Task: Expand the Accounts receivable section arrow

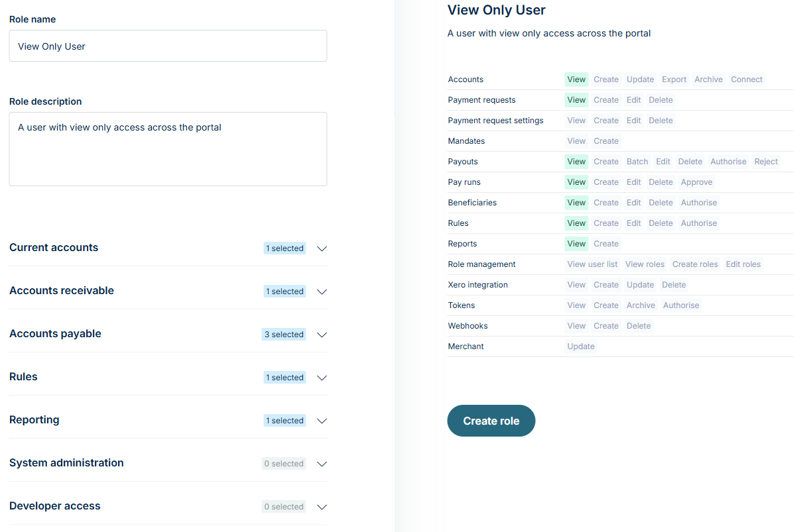Action: (322, 292)
